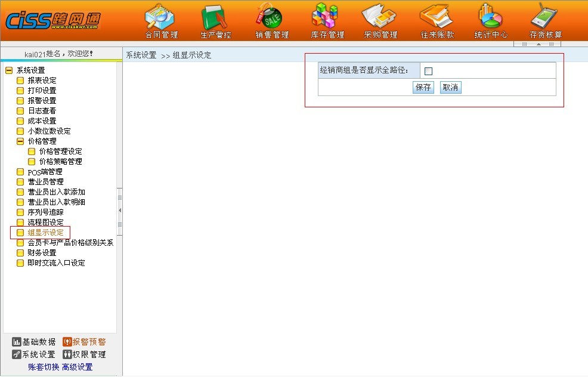Select 报表设定 in the settings tree

tap(42, 81)
